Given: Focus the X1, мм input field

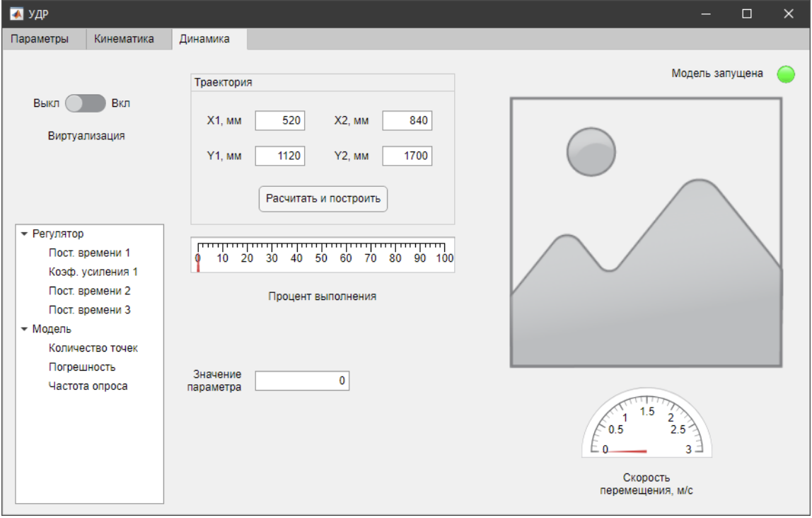Looking at the screenshot, I should coord(280,121).
